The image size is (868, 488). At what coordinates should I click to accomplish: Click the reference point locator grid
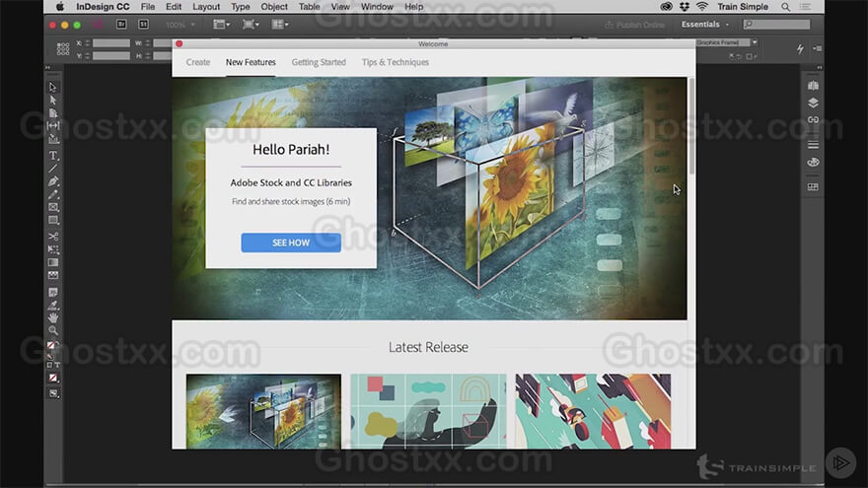pos(63,49)
